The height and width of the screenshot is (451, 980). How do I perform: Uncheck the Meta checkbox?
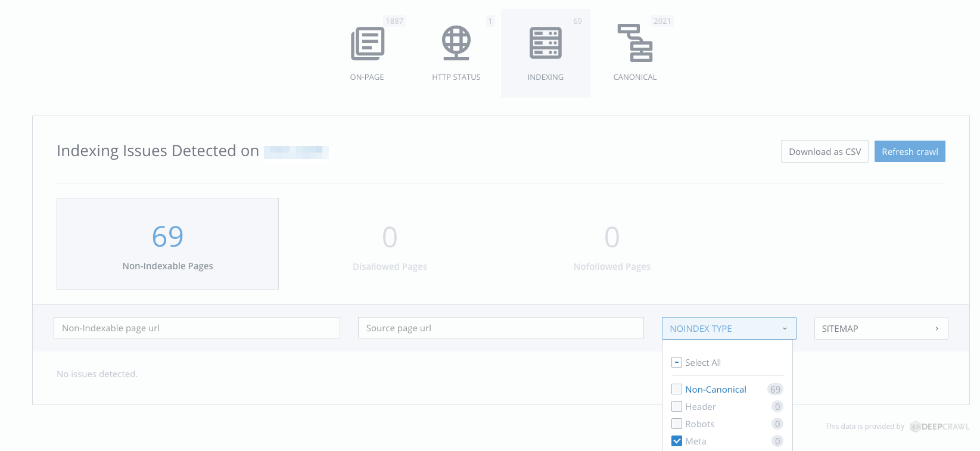[677, 441]
